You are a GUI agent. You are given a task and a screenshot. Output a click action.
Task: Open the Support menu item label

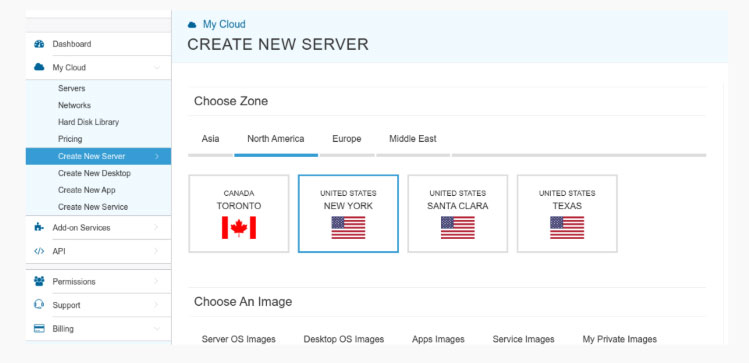pos(66,305)
